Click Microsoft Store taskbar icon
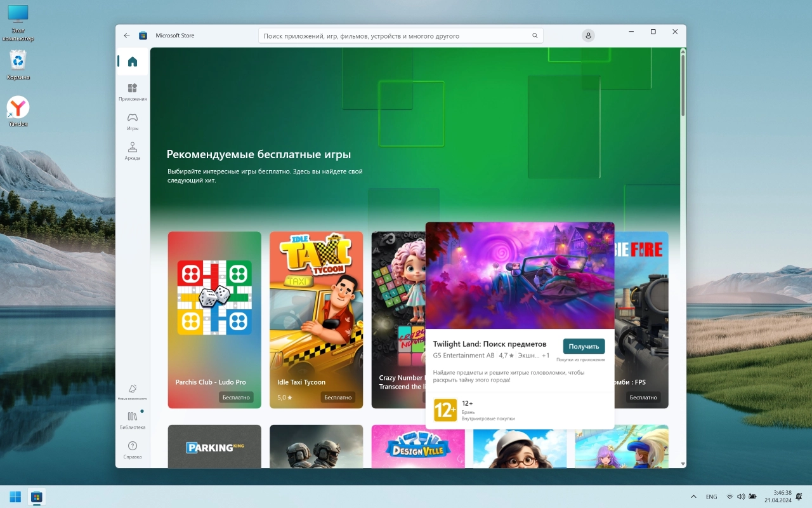The width and height of the screenshot is (812, 508). click(x=37, y=497)
